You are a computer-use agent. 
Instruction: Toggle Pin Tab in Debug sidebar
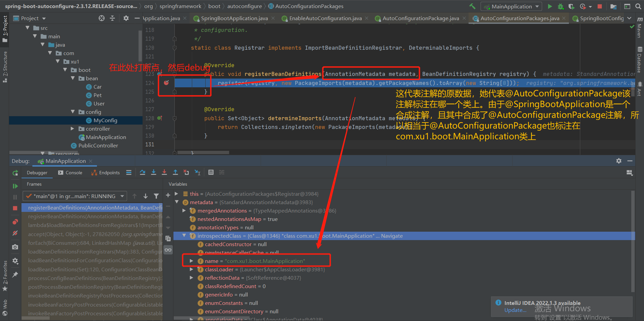pos(15,275)
